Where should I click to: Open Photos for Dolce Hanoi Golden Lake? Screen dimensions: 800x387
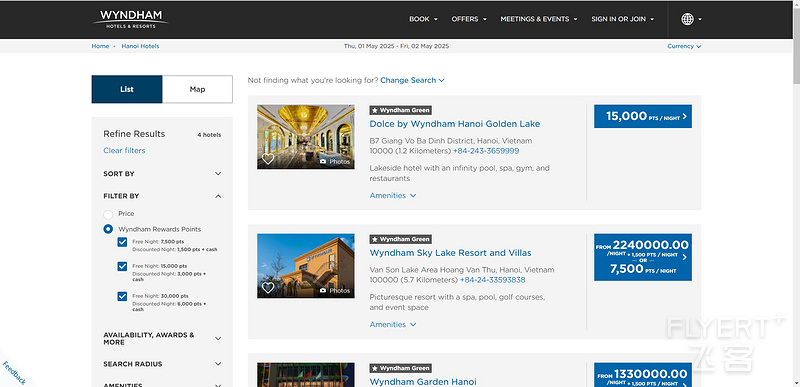pos(335,162)
